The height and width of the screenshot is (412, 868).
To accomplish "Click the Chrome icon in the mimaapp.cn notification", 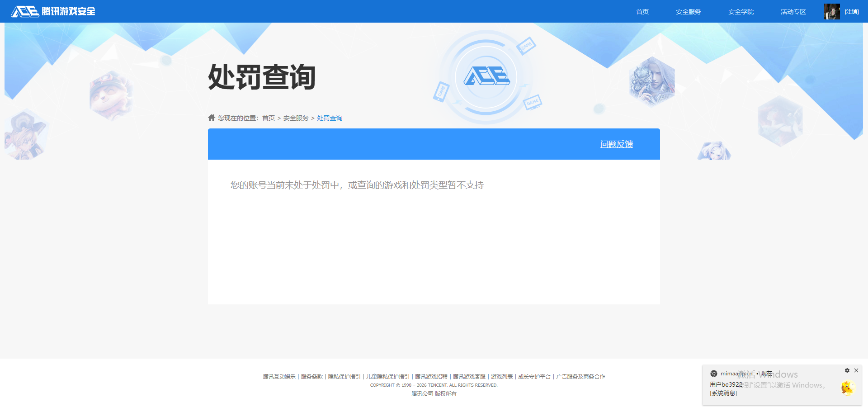I will [713, 373].
